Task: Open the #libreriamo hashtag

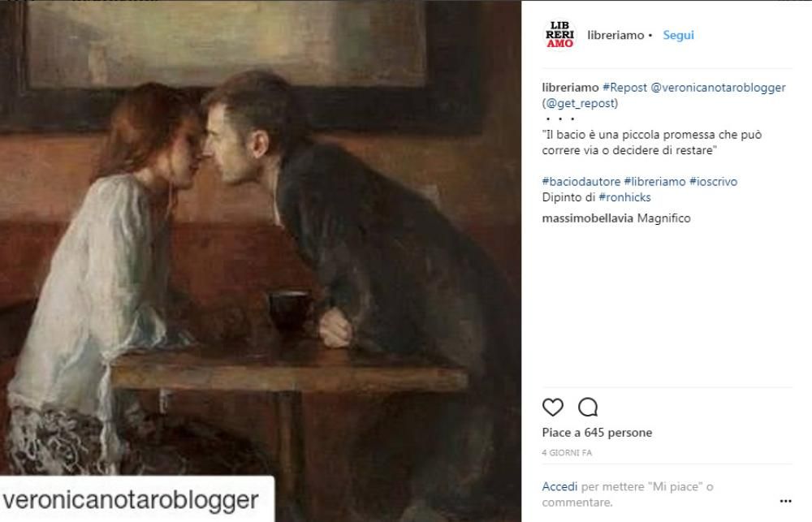Action: tap(654, 181)
